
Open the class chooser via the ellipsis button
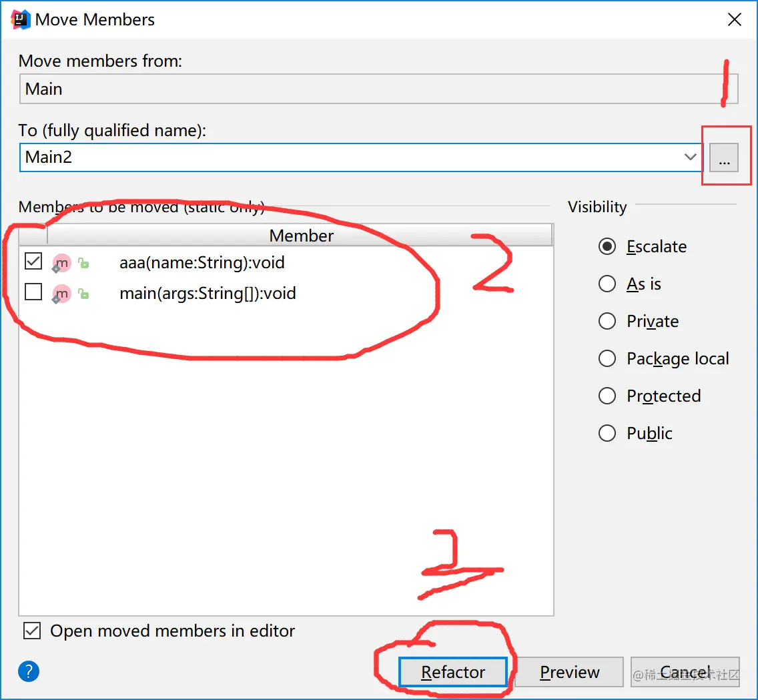pyautogui.click(x=724, y=157)
